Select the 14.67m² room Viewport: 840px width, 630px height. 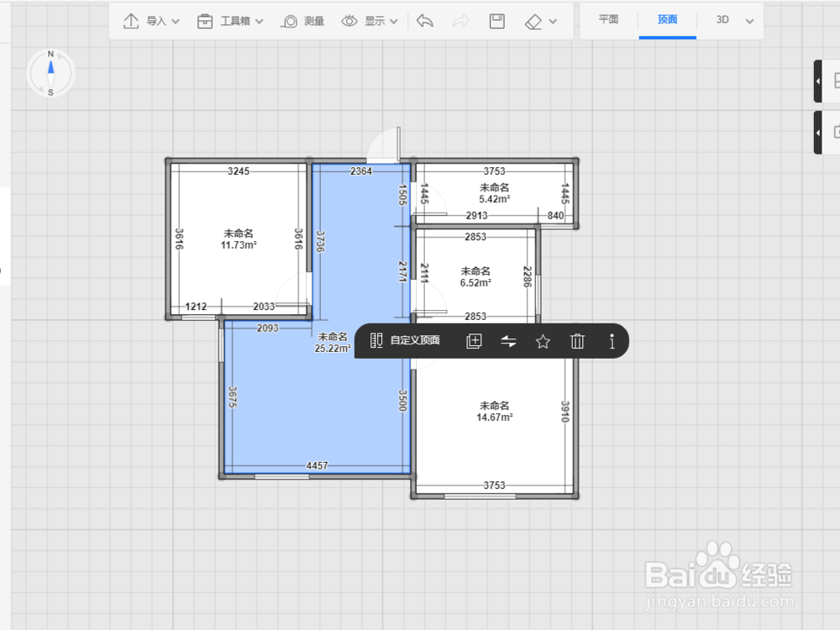[494, 412]
